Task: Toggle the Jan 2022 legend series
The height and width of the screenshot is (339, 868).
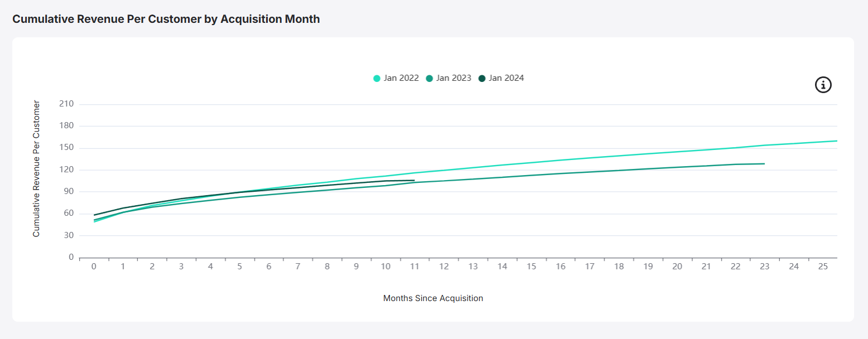Action: (x=401, y=78)
